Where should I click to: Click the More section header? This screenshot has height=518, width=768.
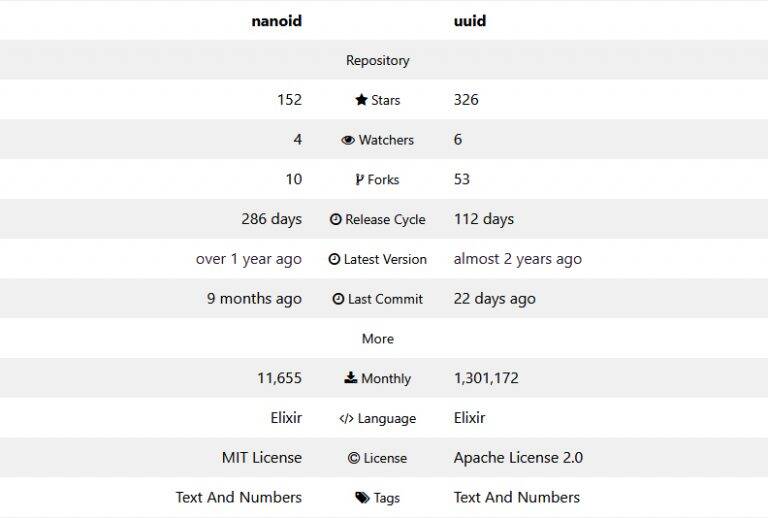(378, 339)
